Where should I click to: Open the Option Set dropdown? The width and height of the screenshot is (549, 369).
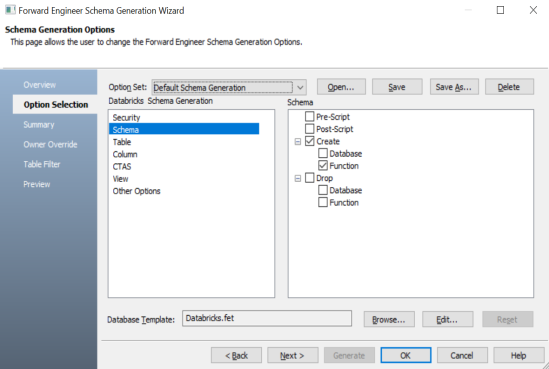point(300,88)
